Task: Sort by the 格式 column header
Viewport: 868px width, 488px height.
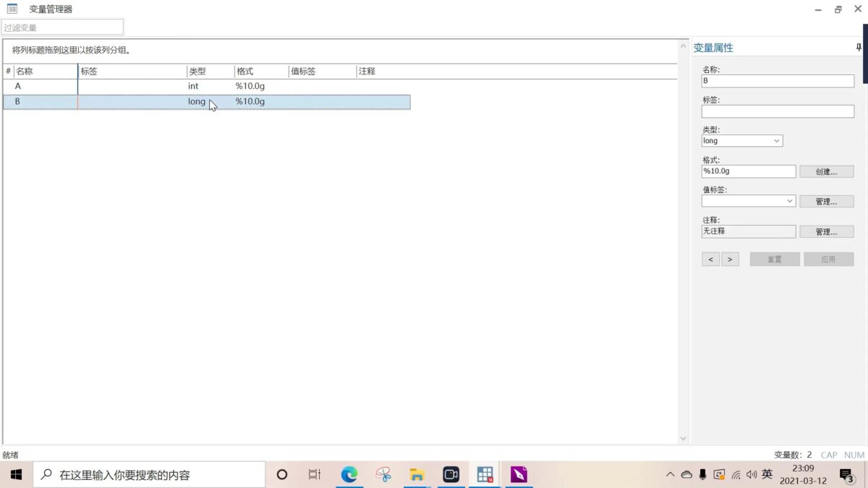Action: tap(261, 72)
